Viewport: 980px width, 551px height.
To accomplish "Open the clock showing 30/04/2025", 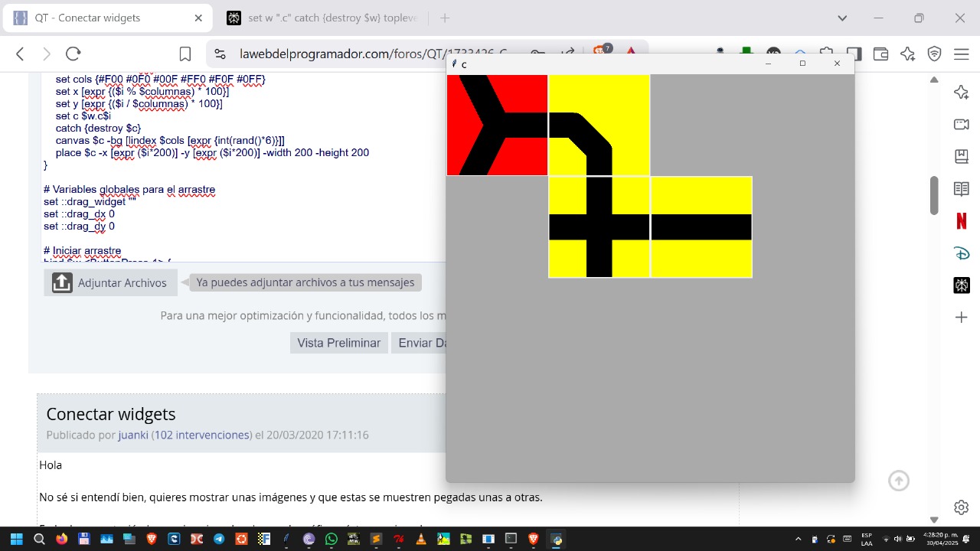I will click(x=939, y=539).
